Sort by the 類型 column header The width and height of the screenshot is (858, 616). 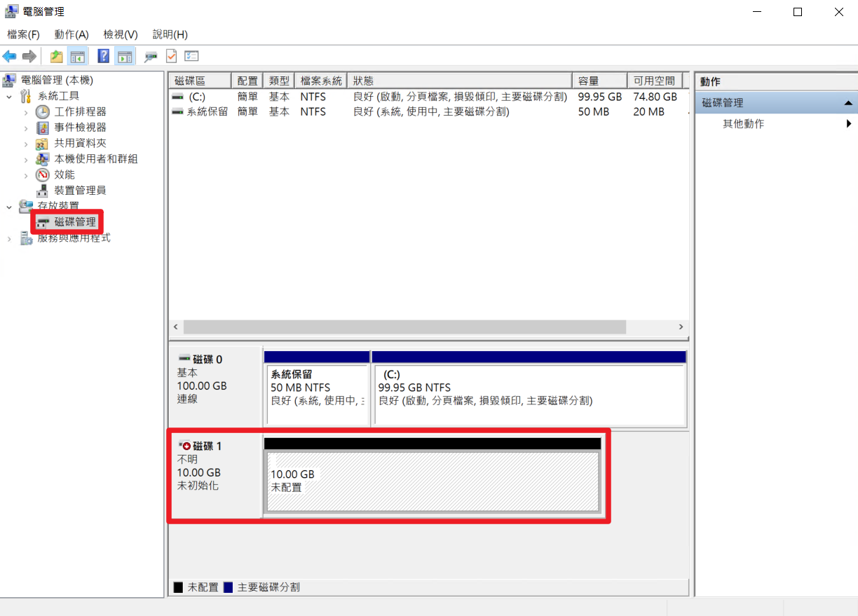click(x=280, y=81)
